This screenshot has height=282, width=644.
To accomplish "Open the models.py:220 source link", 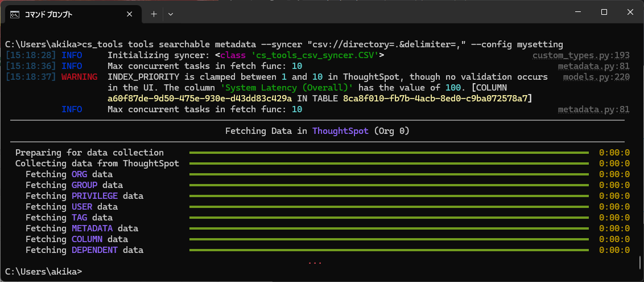I will pyautogui.click(x=596, y=77).
